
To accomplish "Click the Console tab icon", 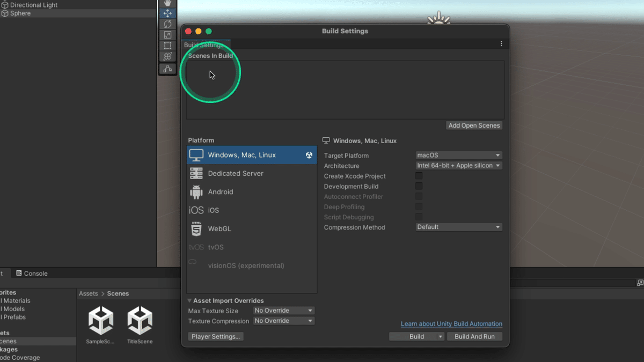I will pyautogui.click(x=19, y=274).
